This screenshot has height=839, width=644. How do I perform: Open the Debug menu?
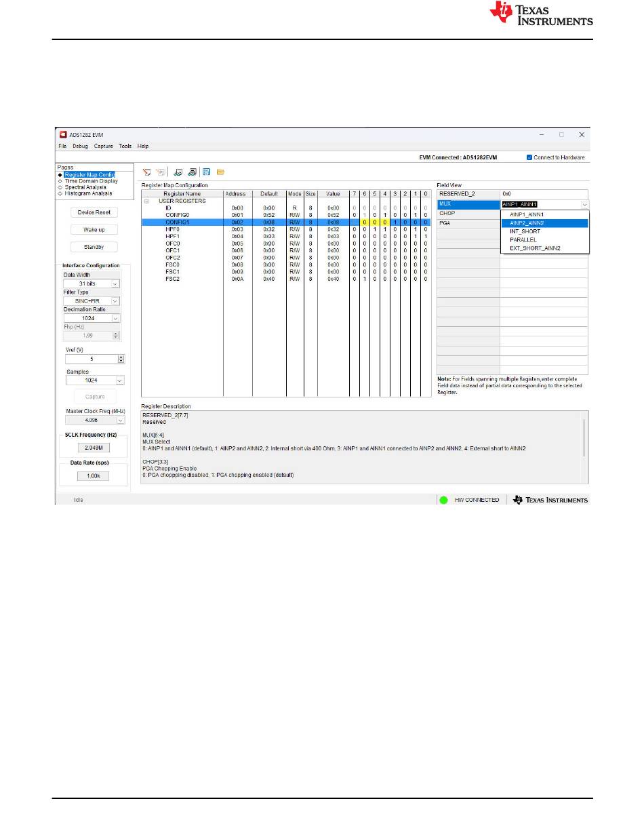80,146
